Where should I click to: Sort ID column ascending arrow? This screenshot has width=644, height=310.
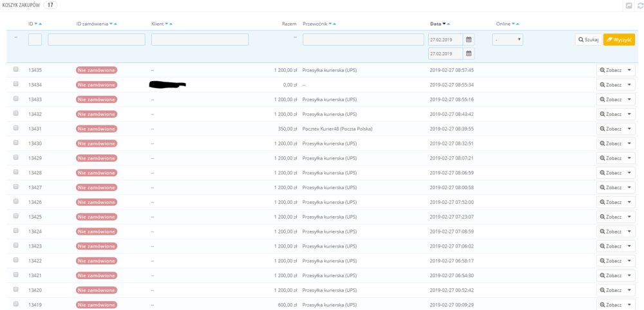(40, 24)
